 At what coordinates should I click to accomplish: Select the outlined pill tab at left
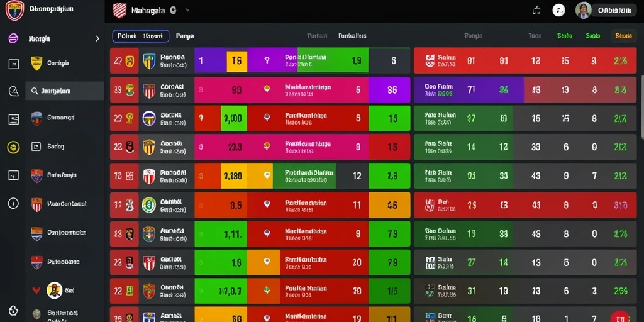pos(140,36)
